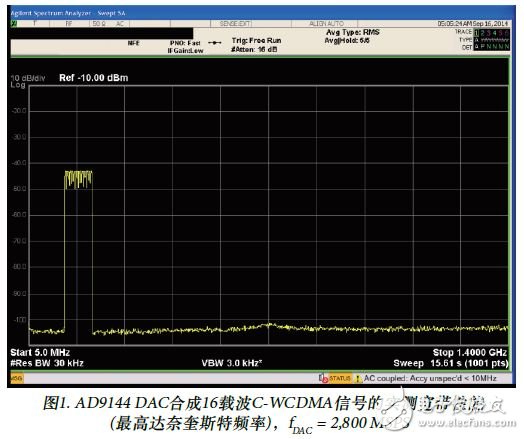Click the Sweep 15.61 s readout
524x439 pixels.
point(451,363)
